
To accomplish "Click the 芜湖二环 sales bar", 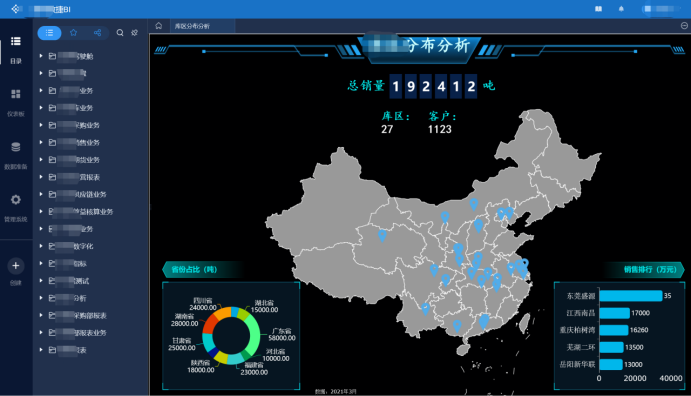I will pyautogui.click(x=611, y=347).
